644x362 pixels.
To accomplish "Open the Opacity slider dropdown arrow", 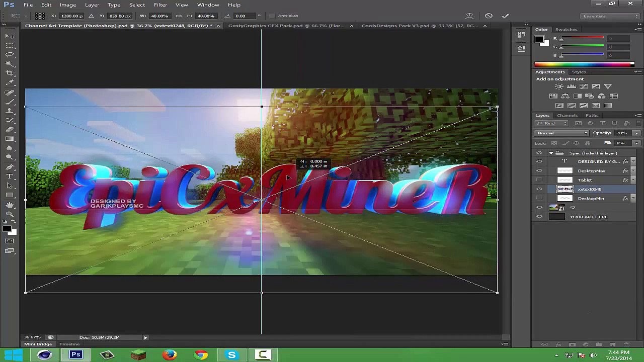I will 636,133.
